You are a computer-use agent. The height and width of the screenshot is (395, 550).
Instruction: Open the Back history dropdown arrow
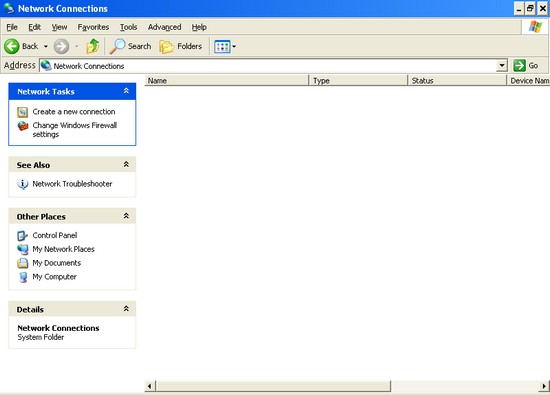pyautogui.click(x=46, y=46)
